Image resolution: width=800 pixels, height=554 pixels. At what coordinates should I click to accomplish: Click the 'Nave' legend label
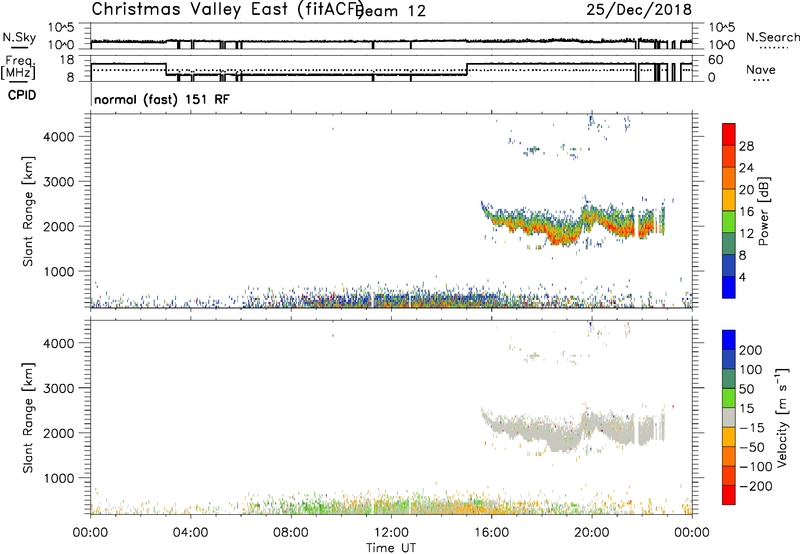pos(761,69)
